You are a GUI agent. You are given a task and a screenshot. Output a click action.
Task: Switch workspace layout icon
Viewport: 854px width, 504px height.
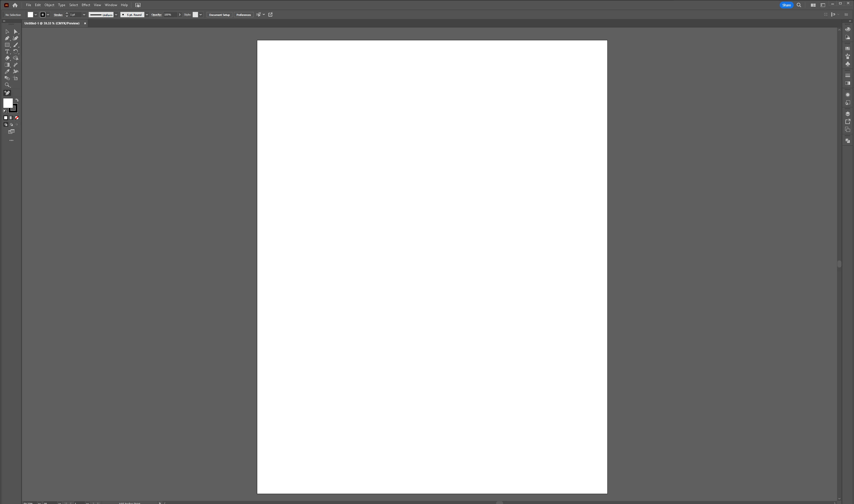click(x=823, y=5)
